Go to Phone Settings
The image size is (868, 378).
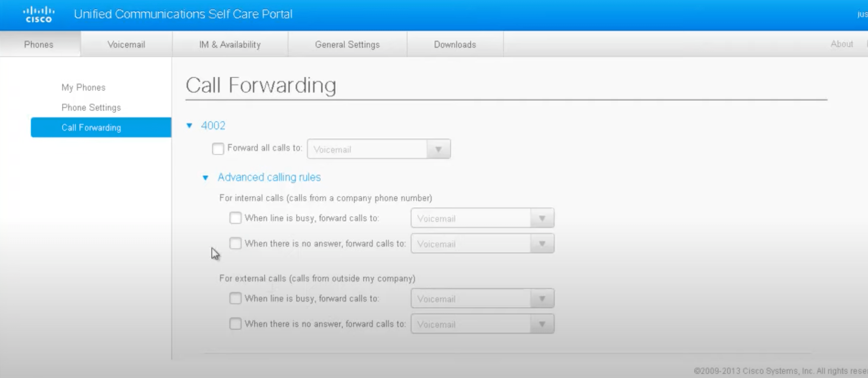click(x=91, y=107)
